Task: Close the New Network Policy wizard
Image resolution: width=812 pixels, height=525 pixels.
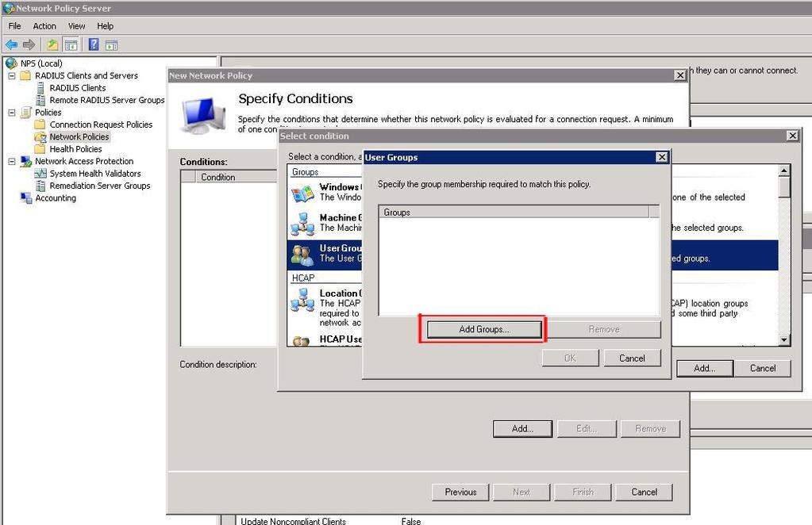Action: coord(680,75)
